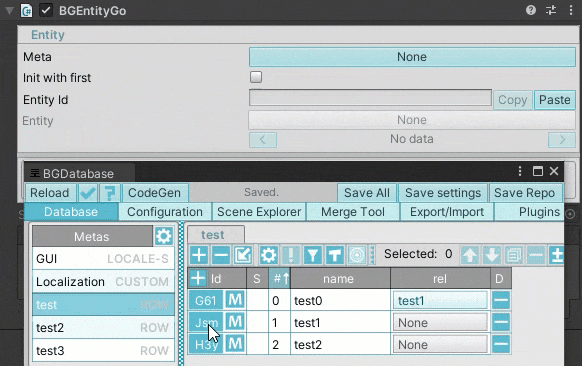Open the rel test1 selector for test0
The image size is (582, 366).
tap(440, 300)
